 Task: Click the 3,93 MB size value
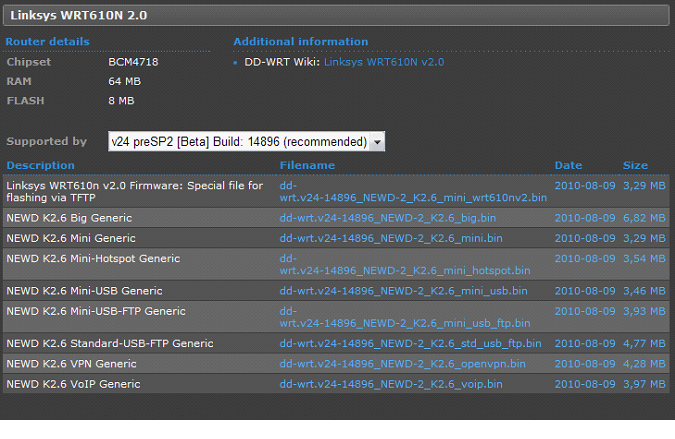(x=644, y=311)
